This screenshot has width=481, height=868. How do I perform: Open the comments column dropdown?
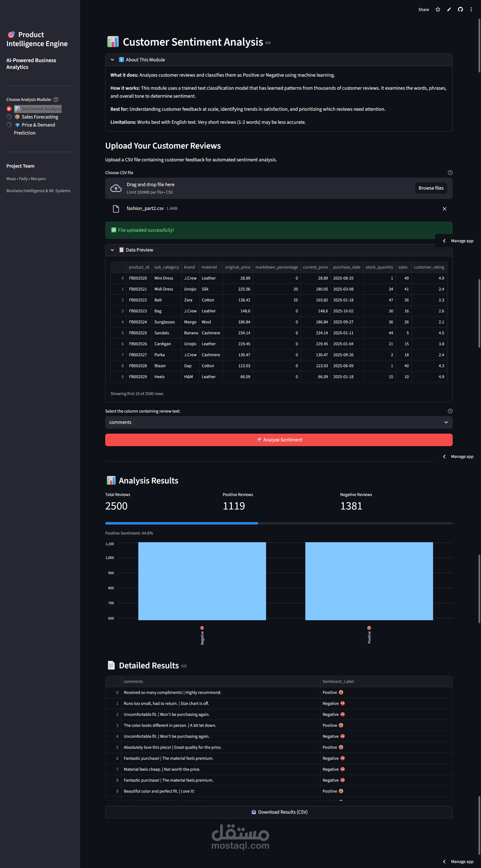278,422
